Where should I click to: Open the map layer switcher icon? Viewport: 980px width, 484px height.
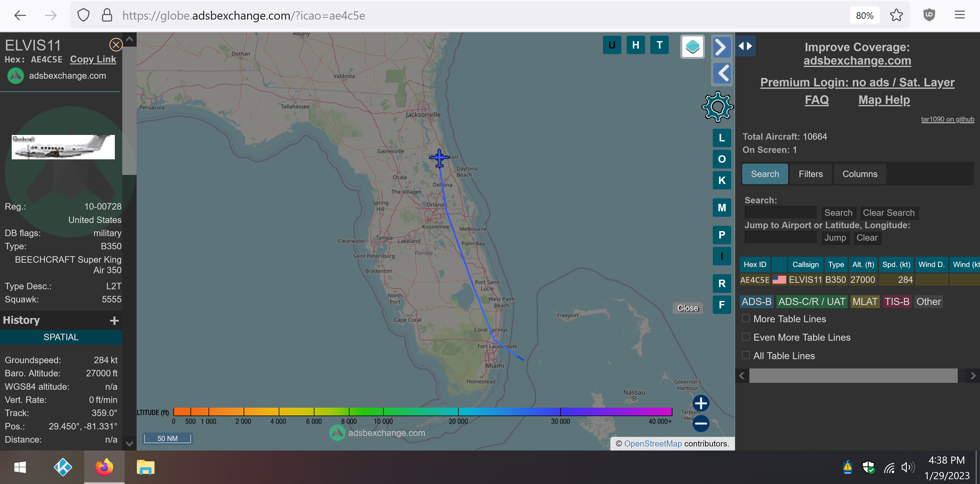point(692,47)
